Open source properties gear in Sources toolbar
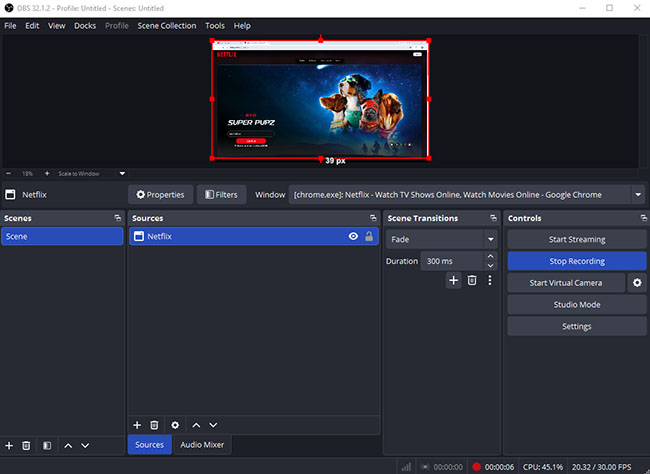Image resolution: width=650 pixels, height=474 pixels. click(175, 425)
